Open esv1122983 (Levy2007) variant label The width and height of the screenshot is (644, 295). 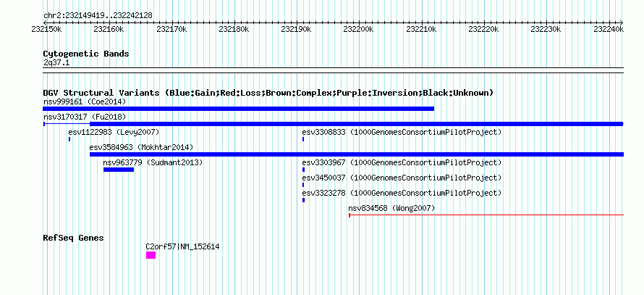click(114, 132)
